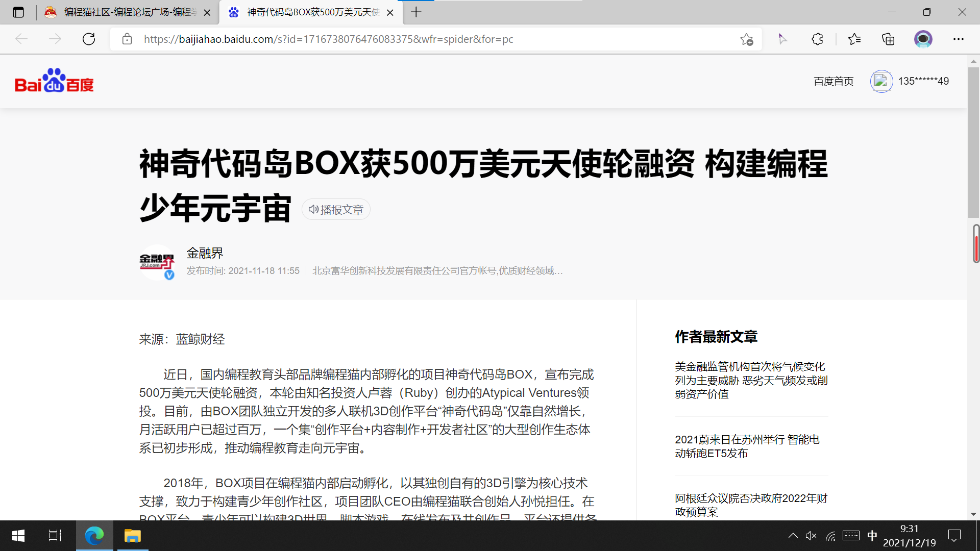This screenshot has width=980, height=551.
Task: Click the muted volume tray icon
Action: (811, 536)
